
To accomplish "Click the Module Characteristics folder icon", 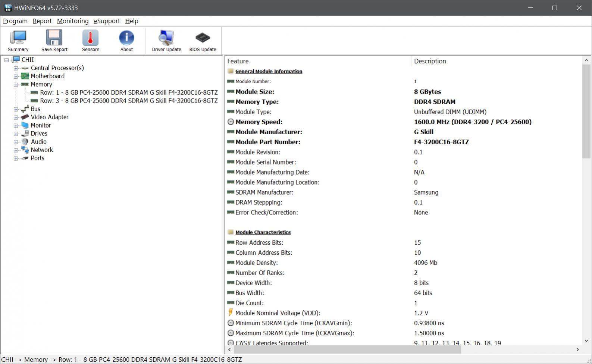I will 231,232.
